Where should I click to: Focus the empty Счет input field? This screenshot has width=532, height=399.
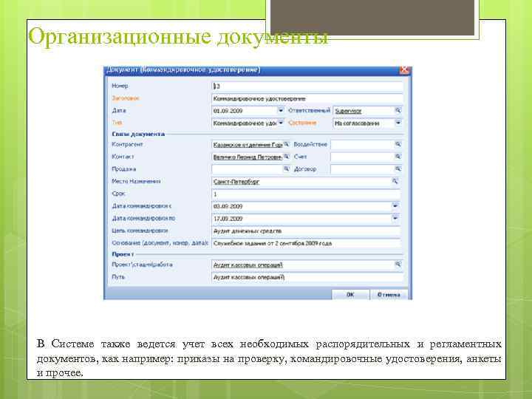pos(362,157)
